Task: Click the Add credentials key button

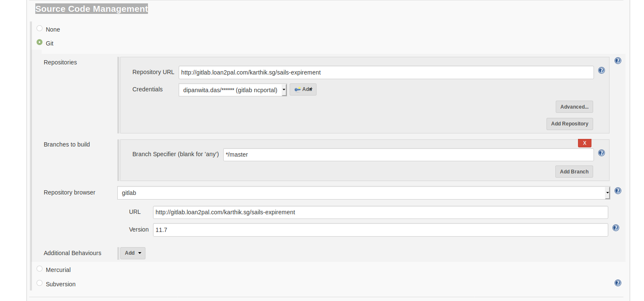Action: tap(303, 90)
